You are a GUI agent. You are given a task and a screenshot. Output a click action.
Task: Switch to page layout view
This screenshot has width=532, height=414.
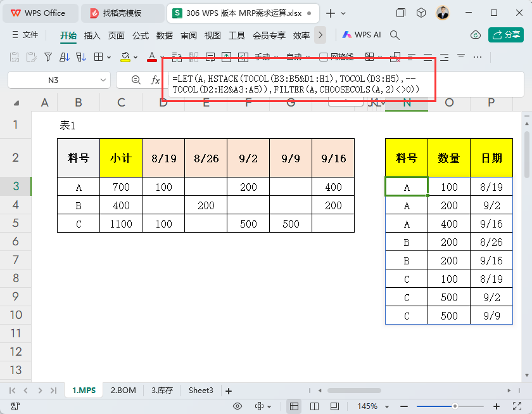pyautogui.click(x=334, y=406)
